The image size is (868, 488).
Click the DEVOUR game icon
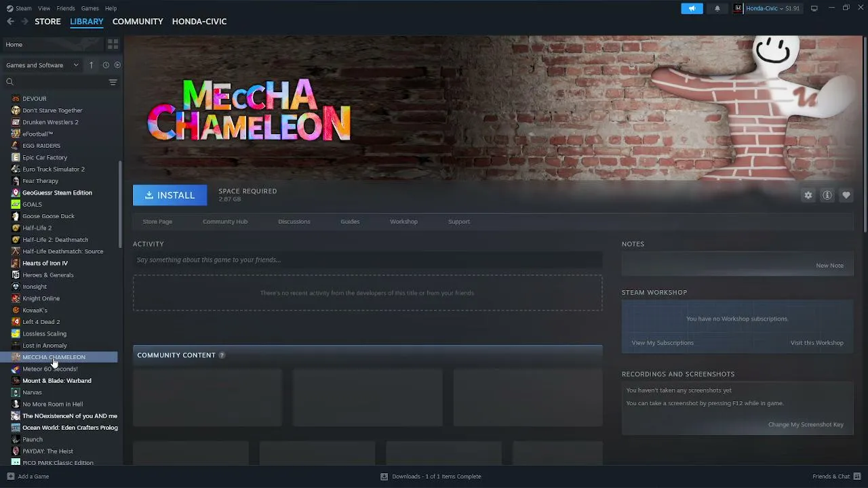click(x=16, y=98)
